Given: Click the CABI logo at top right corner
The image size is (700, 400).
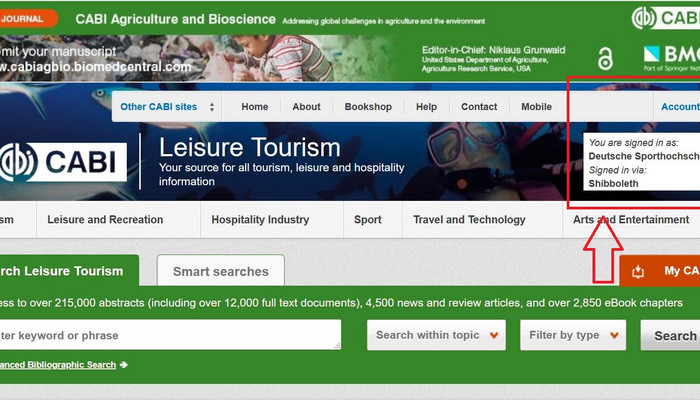Looking at the screenshot, I should coord(666,18).
